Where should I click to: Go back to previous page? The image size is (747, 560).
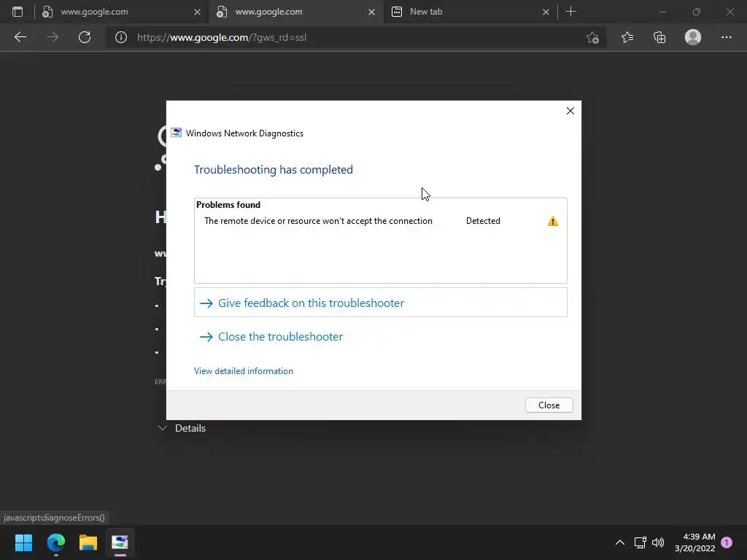coord(20,37)
